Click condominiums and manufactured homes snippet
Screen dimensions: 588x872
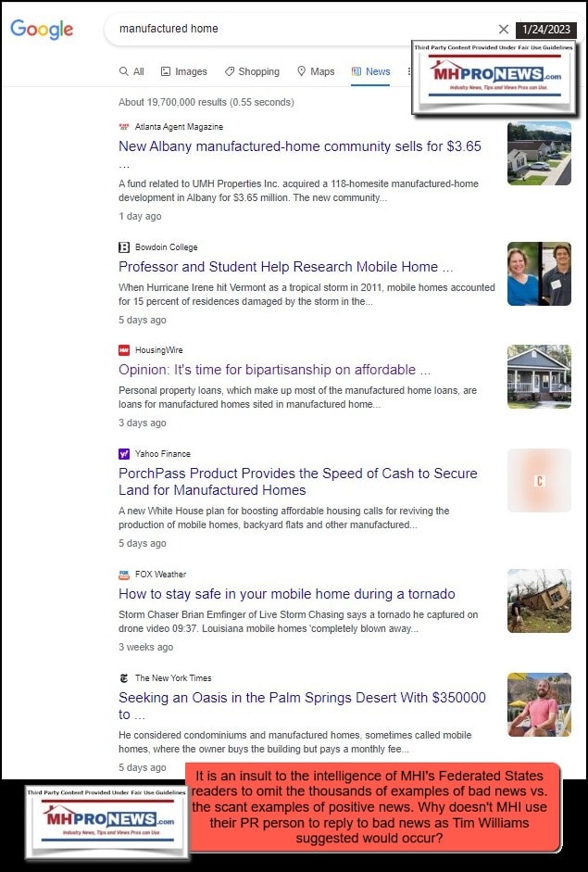coord(295,742)
